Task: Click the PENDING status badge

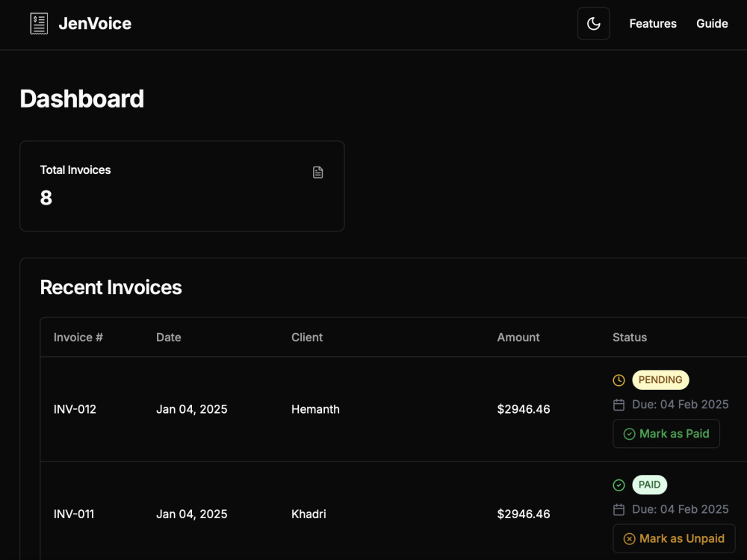Action: click(x=660, y=379)
